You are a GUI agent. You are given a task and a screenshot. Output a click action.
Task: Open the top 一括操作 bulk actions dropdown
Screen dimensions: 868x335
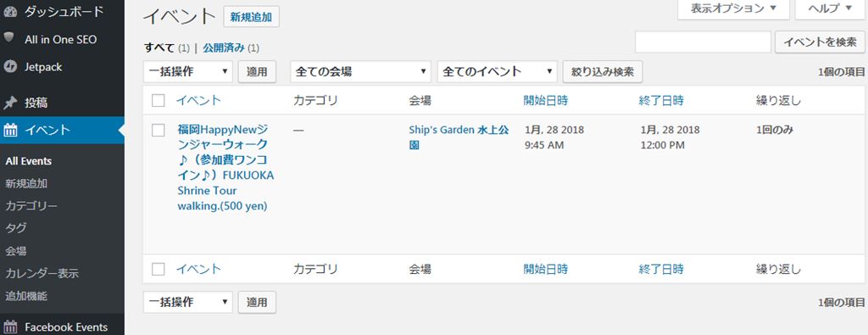click(187, 71)
